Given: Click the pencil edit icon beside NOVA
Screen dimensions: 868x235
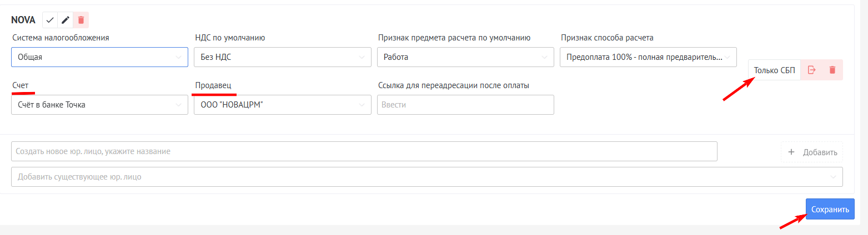Looking at the screenshot, I should click(x=66, y=21).
